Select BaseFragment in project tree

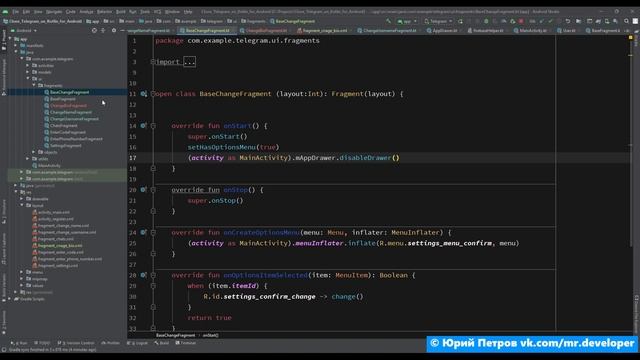pos(62,99)
